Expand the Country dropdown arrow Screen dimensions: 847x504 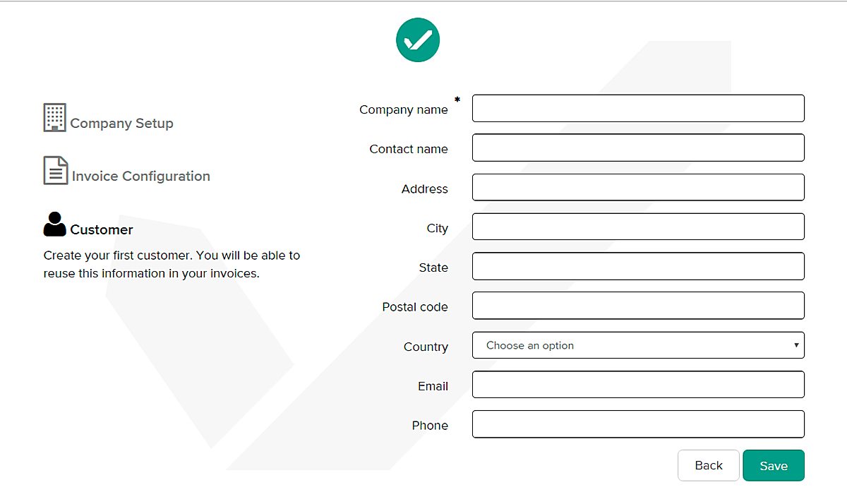pyautogui.click(x=796, y=345)
